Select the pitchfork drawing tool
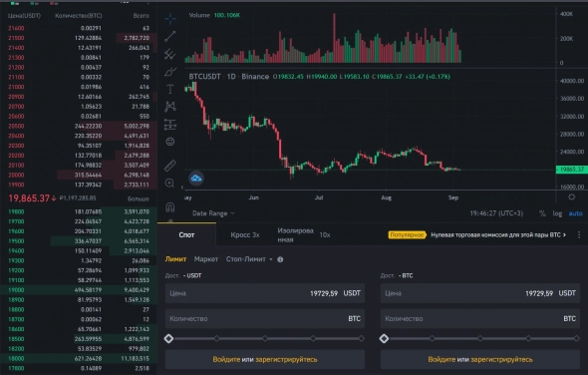This screenshot has height=375, width=588. (x=170, y=54)
